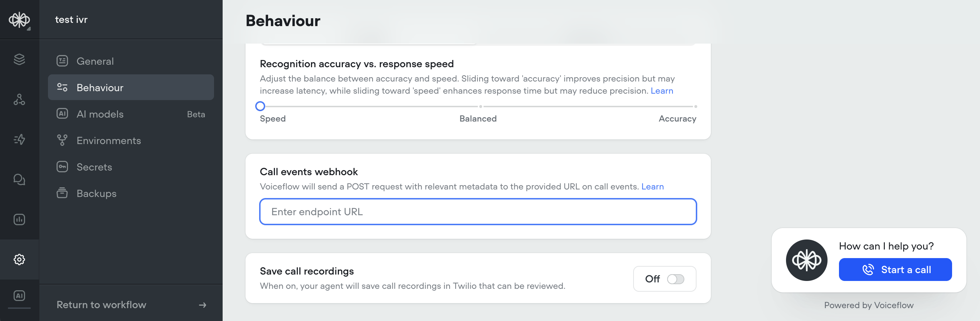Open the Layers panel icon in sidebar
Image resolution: width=980 pixels, height=321 pixels.
coord(19,59)
